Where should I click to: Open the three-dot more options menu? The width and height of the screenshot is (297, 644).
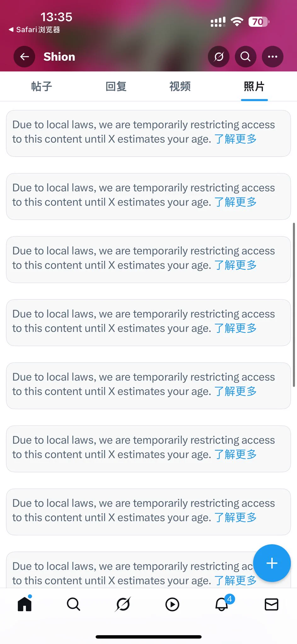(273, 57)
